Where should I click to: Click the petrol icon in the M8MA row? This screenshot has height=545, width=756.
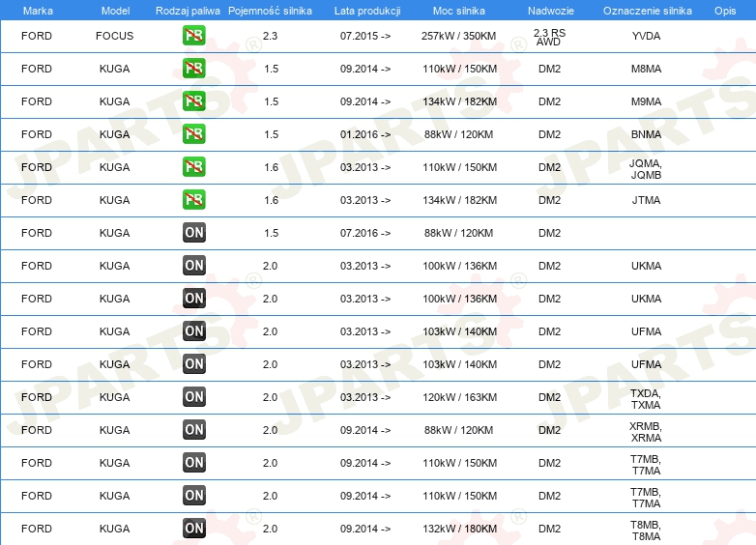pyautogui.click(x=193, y=69)
